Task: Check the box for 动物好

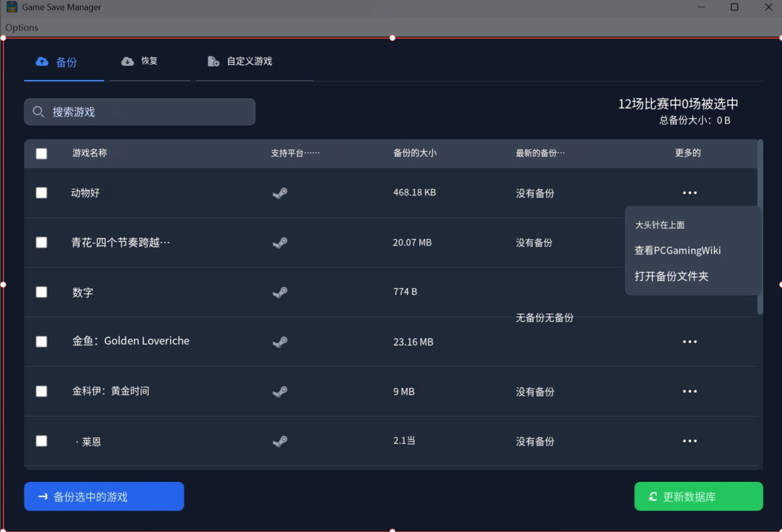Action: pyautogui.click(x=42, y=193)
